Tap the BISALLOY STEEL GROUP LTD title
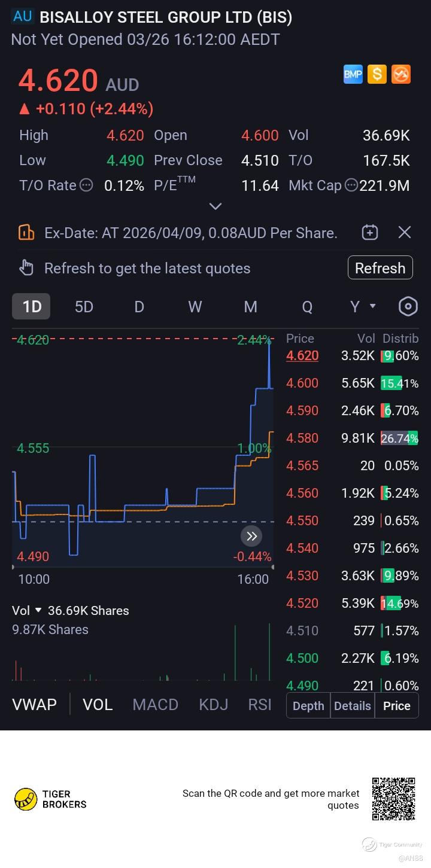Viewport: 431px width, 868px height. 166,17
